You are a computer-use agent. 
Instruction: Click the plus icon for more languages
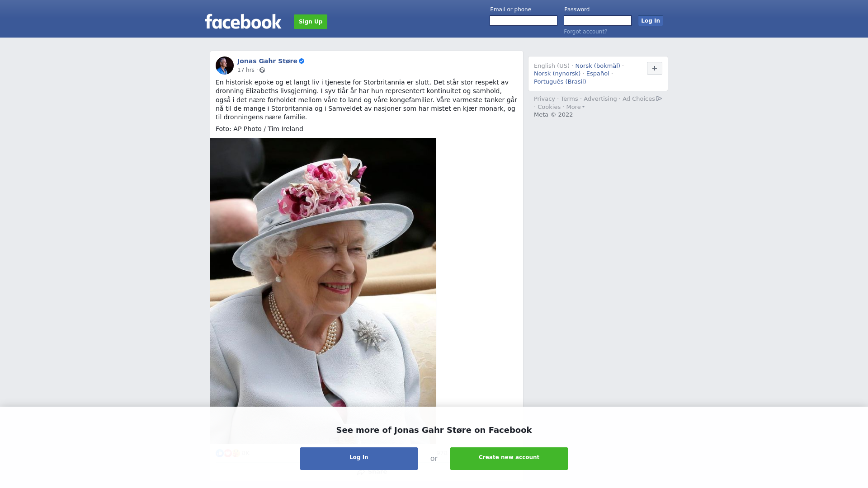pyautogui.click(x=655, y=68)
